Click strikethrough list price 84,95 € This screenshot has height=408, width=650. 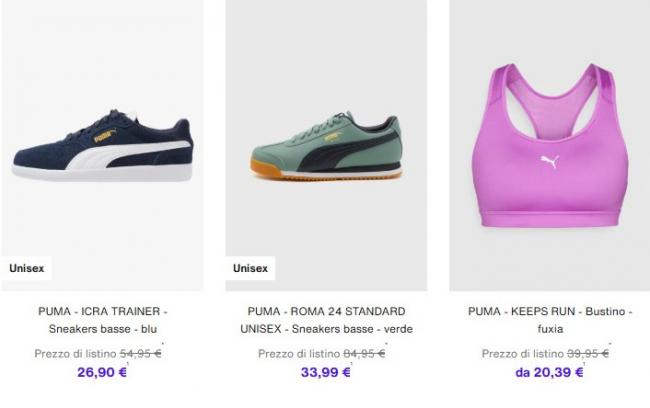[364, 354]
